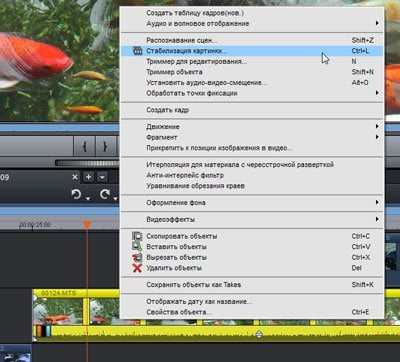400x362 pixels.
Task: Click the redo arrow icon
Action: click(105, 194)
